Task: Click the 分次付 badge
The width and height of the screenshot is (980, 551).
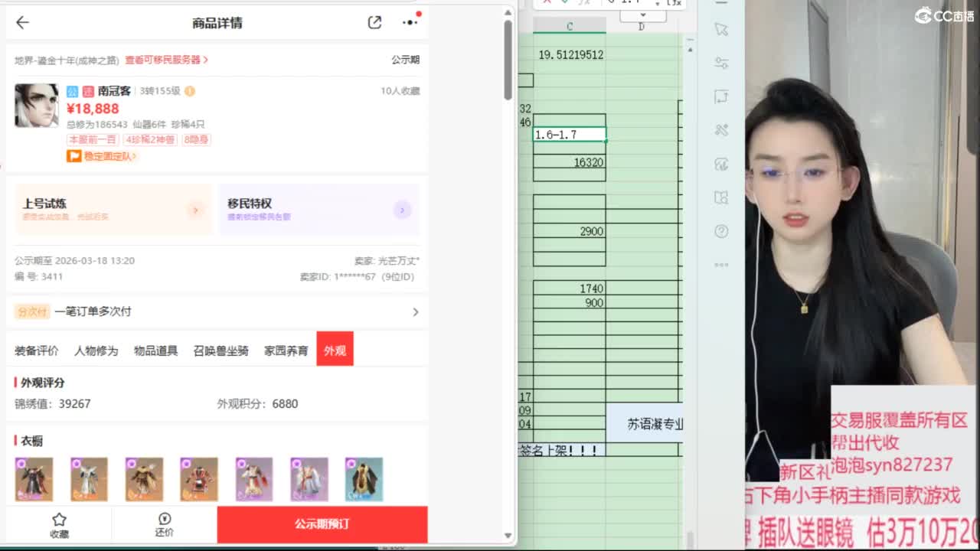Action: click(x=32, y=312)
